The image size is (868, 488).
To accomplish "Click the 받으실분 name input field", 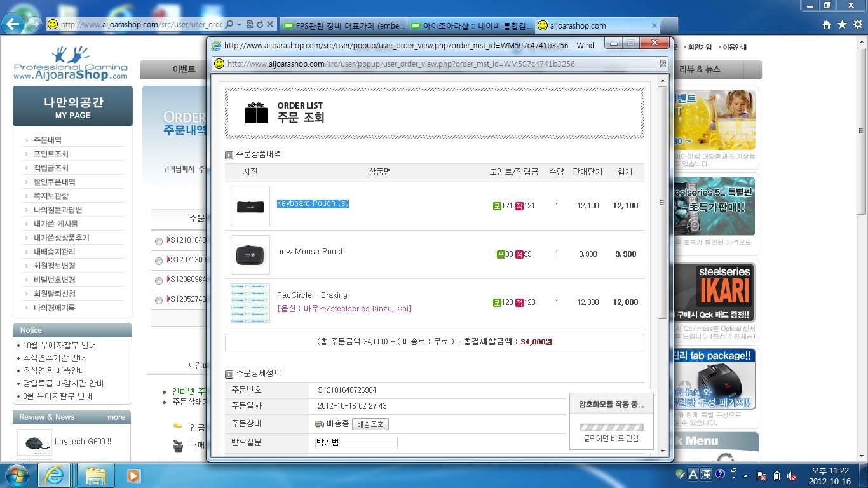I will pyautogui.click(x=356, y=443).
